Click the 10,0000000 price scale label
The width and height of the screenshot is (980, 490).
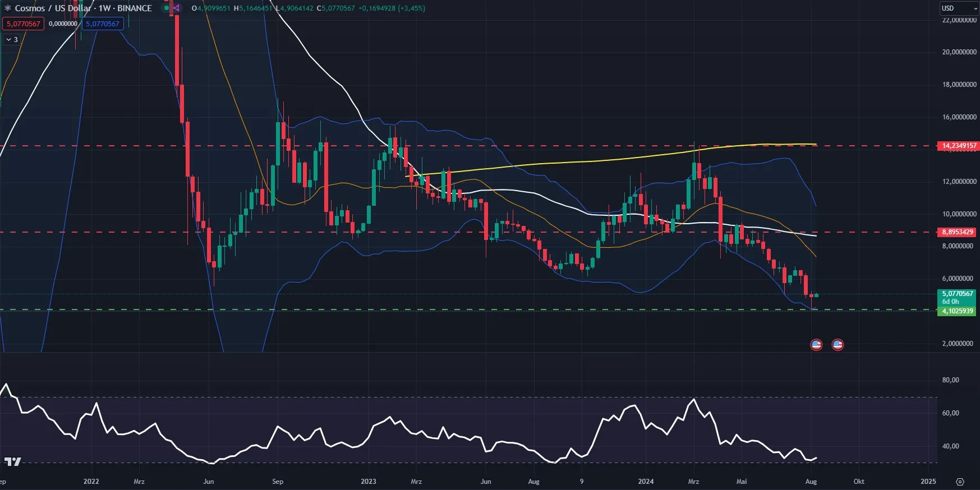pos(959,214)
